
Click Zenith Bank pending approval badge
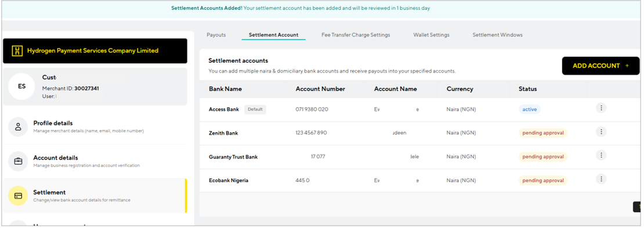(543, 133)
